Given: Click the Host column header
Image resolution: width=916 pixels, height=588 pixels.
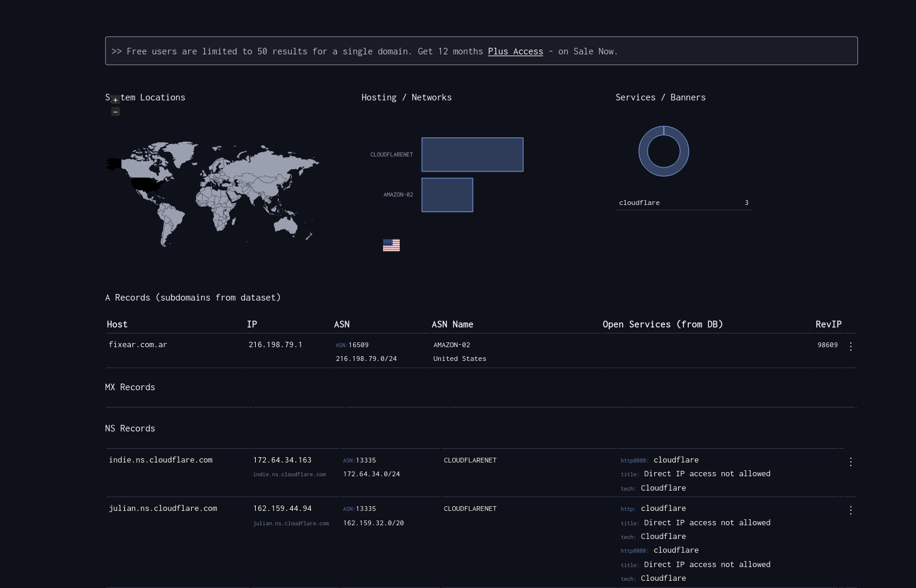Looking at the screenshot, I should [x=117, y=324].
